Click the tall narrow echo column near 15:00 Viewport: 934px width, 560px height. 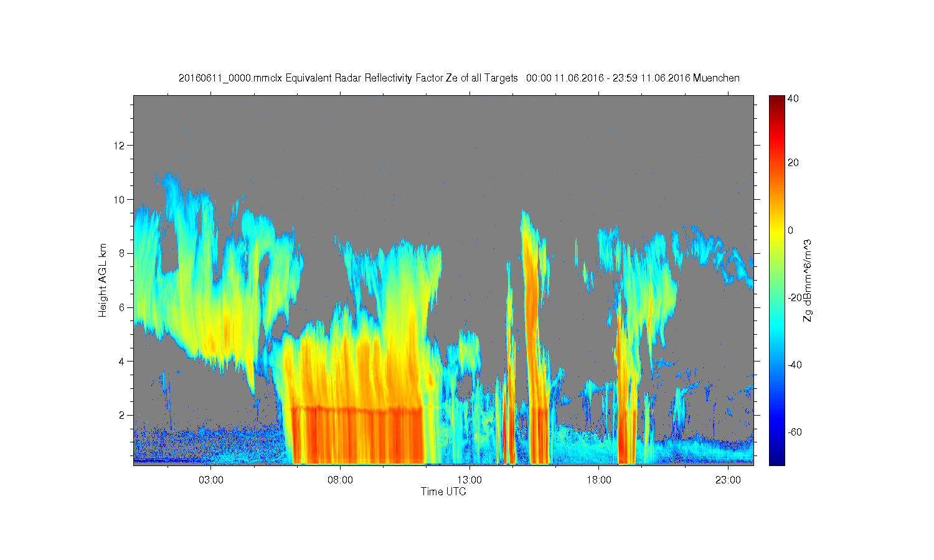pyautogui.click(x=534, y=336)
